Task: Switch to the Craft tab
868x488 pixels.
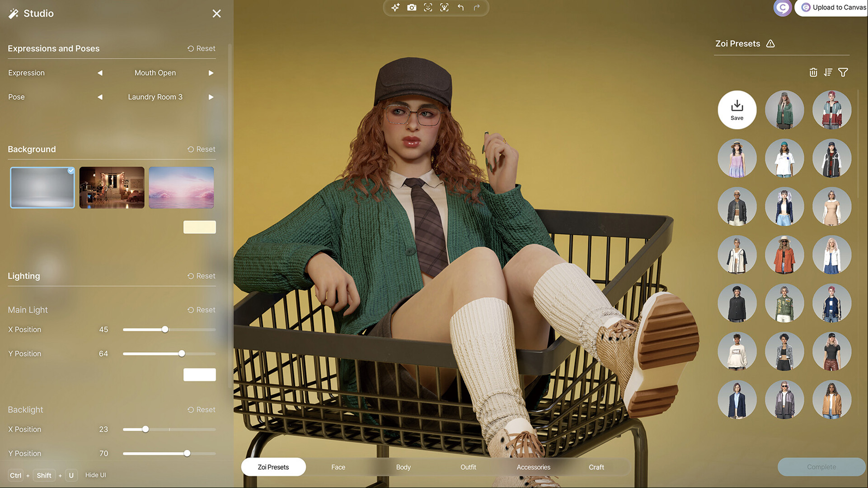Action: pyautogui.click(x=596, y=467)
